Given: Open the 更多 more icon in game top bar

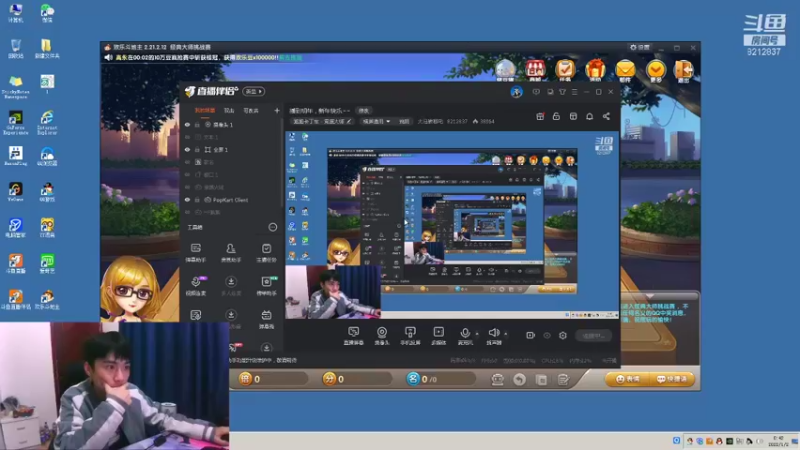Looking at the screenshot, I should point(656,70).
